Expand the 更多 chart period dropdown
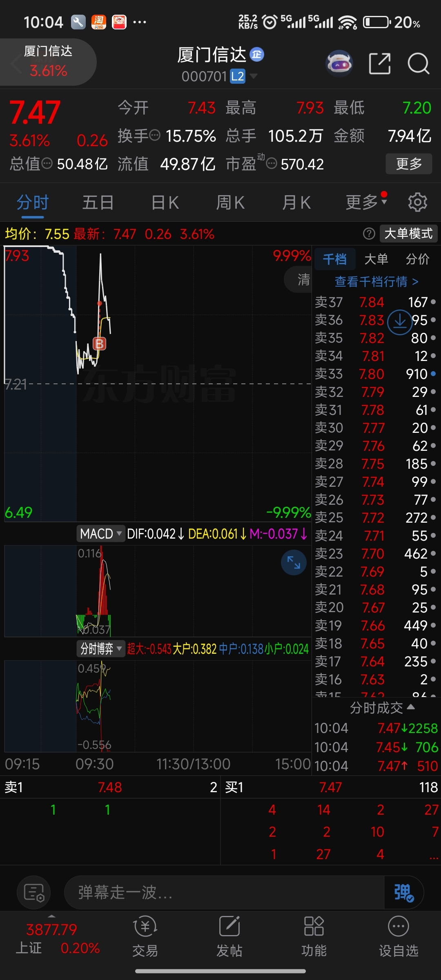This screenshot has width=441, height=980. point(366,202)
